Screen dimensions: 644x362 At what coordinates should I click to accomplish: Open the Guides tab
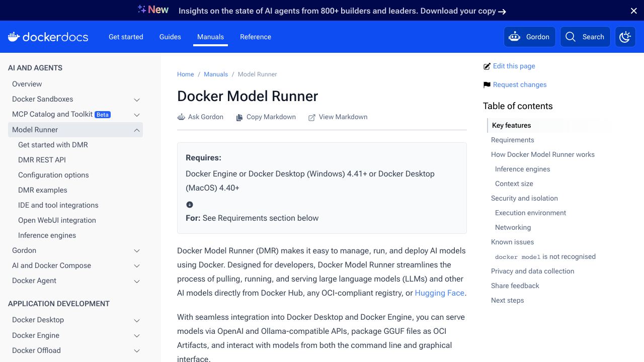170,37
